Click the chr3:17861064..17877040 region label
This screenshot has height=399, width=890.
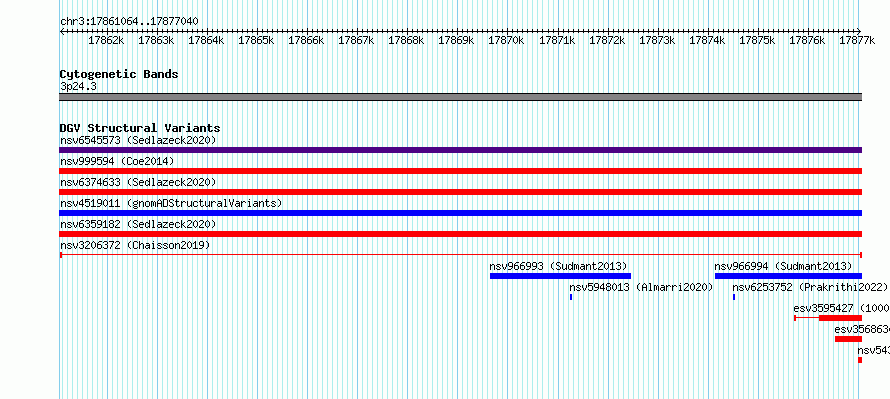pos(129,22)
